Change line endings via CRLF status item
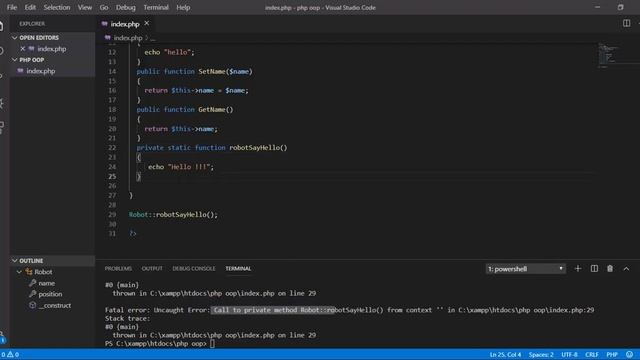The image size is (640, 360). coord(591,354)
